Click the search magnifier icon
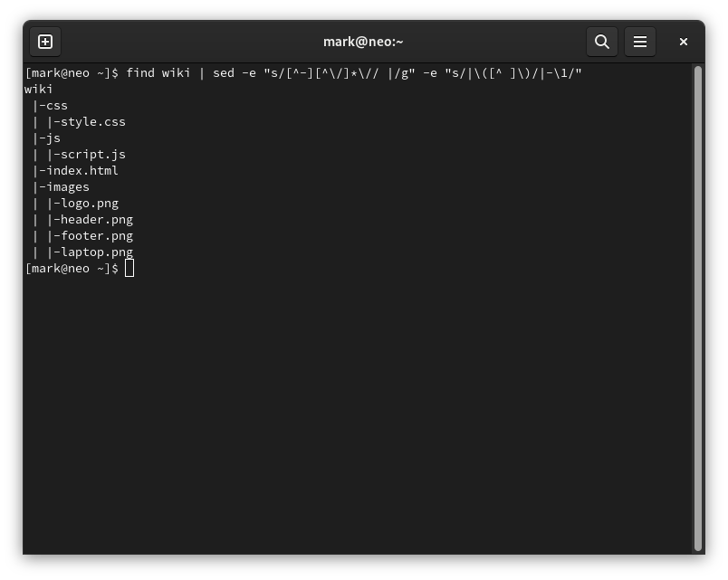 (x=601, y=42)
